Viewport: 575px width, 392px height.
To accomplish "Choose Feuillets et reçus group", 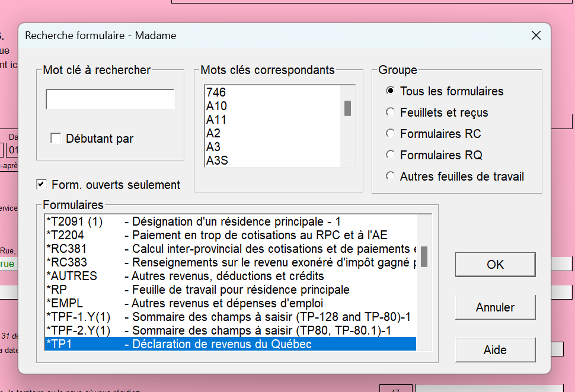I will tap(390, 113).
